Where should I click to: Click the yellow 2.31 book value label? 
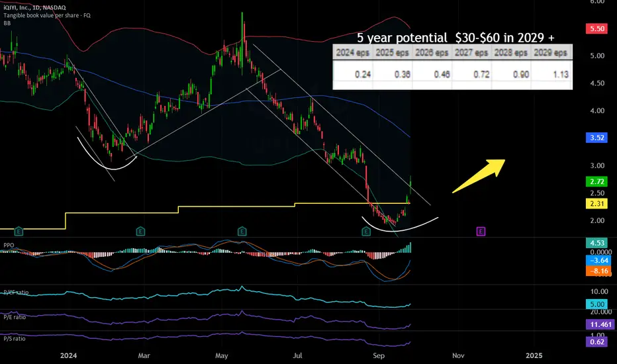[x=596, y=203]
